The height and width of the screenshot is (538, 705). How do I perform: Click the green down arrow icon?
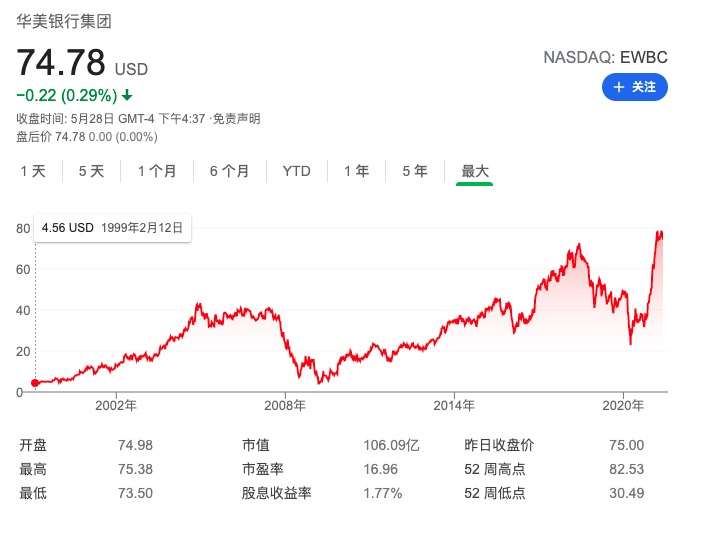(x=127, y=95)
